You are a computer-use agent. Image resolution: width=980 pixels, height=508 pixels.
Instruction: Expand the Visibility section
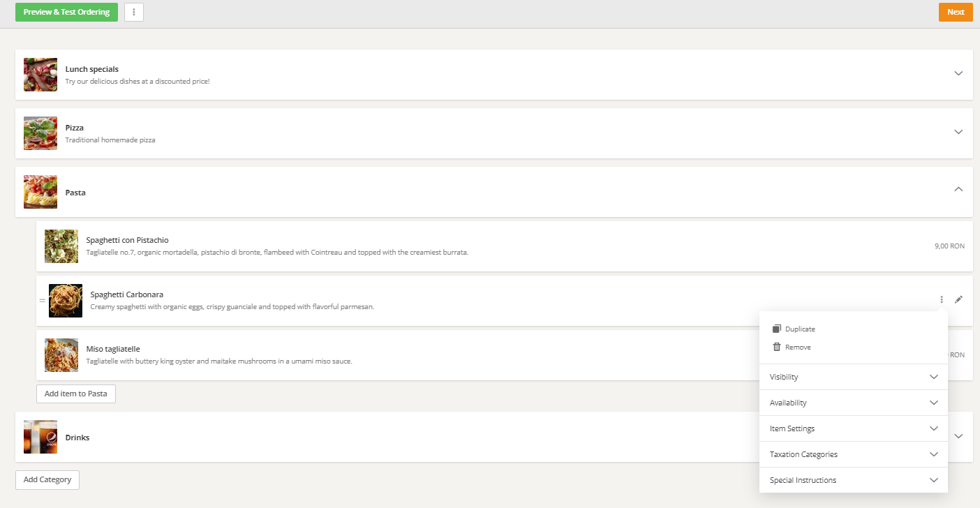(853, 376)
